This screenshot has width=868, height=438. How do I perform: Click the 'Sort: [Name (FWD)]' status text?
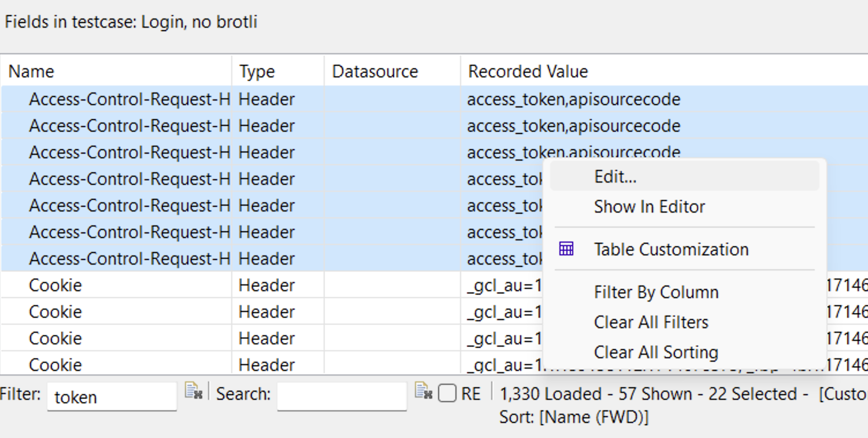(574, 417)
